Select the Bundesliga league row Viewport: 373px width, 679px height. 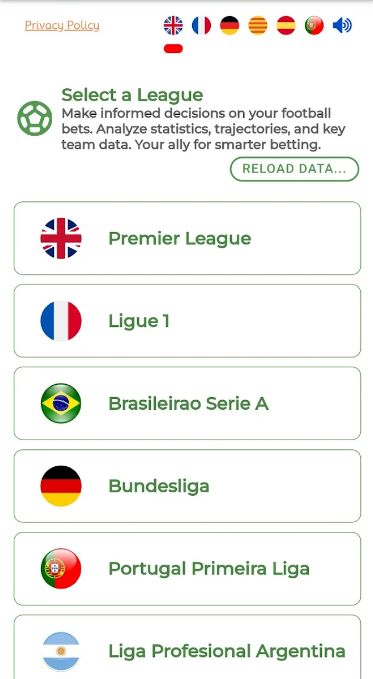coord(187,486)
